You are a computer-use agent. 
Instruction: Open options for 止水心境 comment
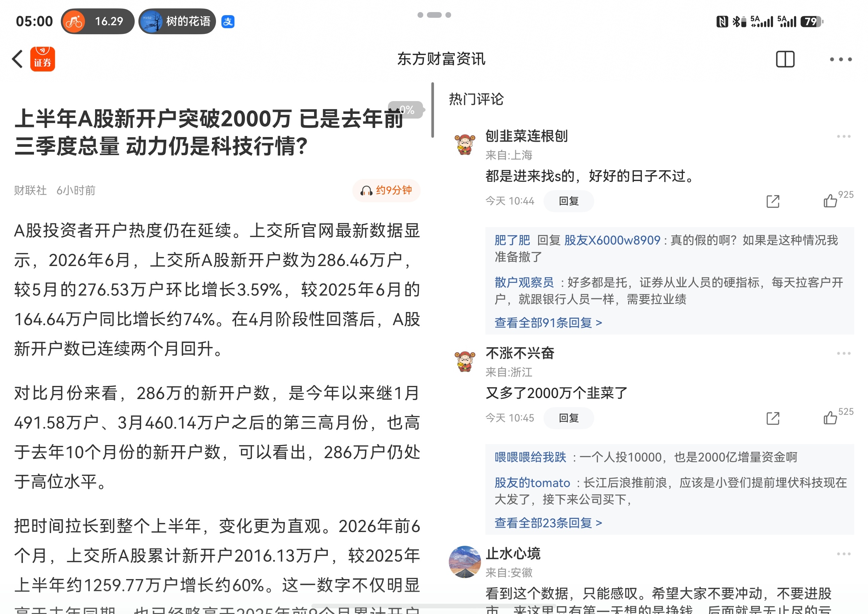point(843,554)
